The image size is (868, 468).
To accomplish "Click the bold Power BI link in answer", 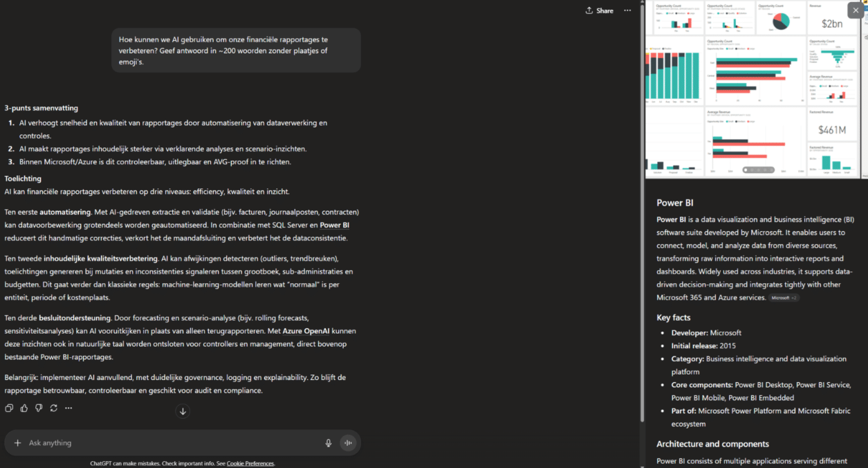I will coord(335,225).
